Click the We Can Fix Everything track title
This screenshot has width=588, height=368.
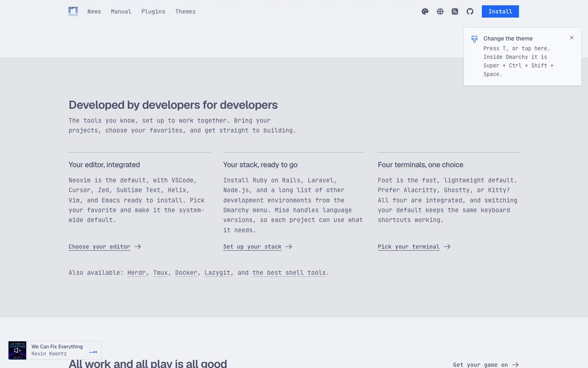point(57,347)
